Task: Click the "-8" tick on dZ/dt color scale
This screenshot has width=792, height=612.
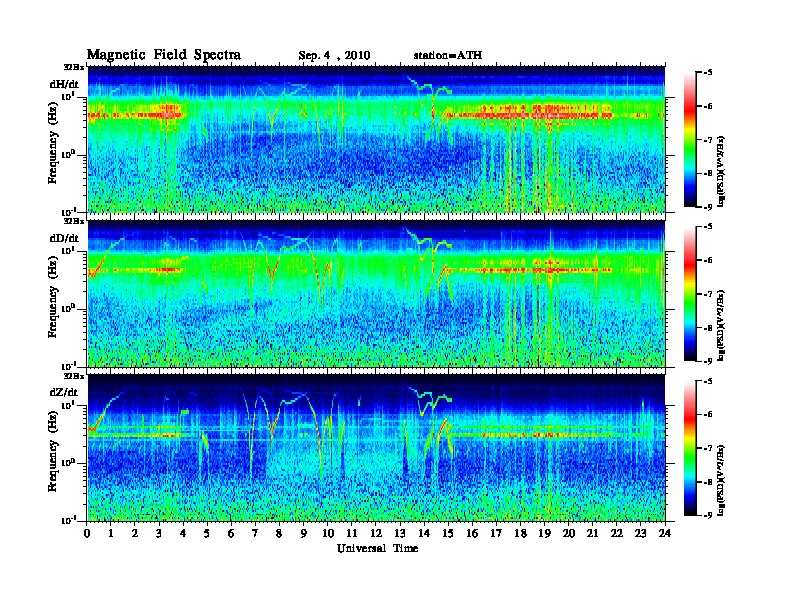Action: click(x=708, y=482)
